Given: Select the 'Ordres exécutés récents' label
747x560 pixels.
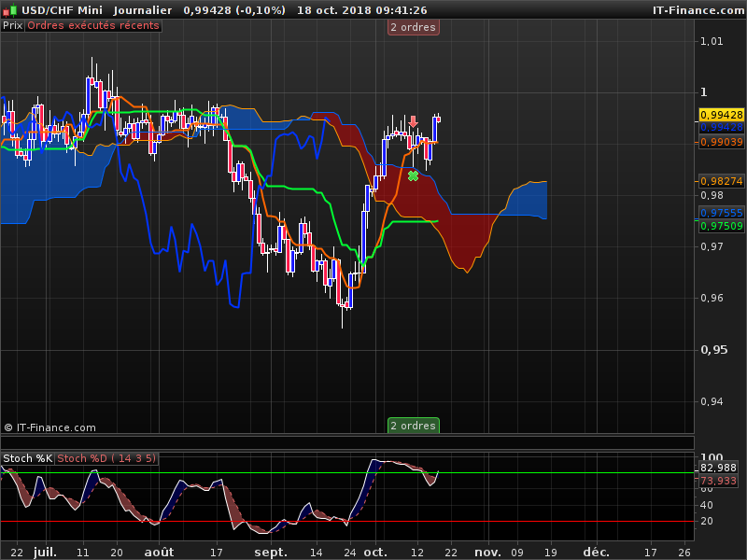Looking at the screenshot, I should coord(92,25).
